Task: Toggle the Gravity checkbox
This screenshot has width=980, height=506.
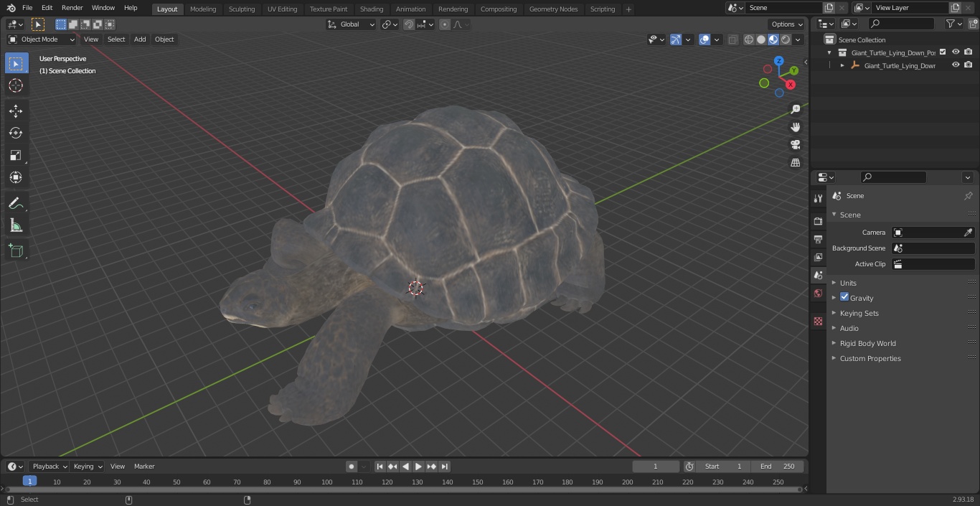Action: (844, 297)
